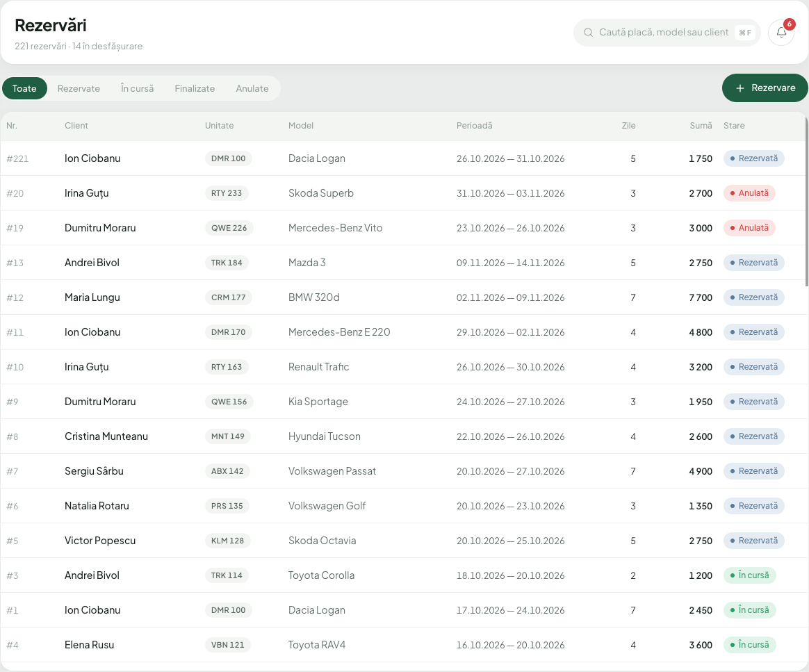This screenshot has width=809, height=672.
Task: Click the plus icon on Rezervare button
Action: coord(740,88)
